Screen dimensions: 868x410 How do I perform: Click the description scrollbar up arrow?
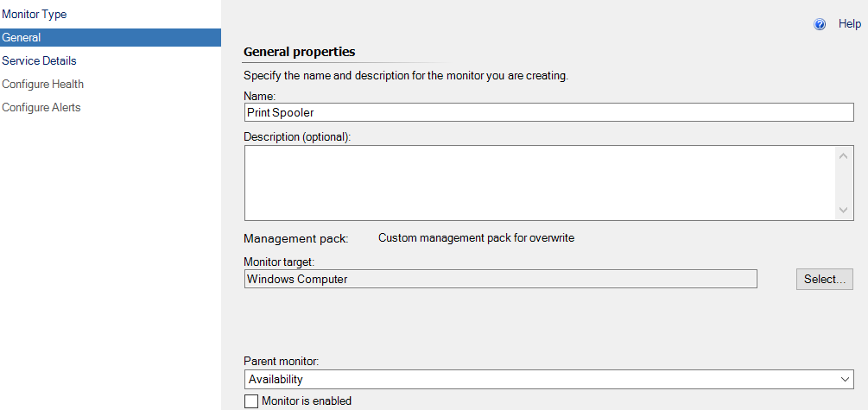click(x=843, y=156)
